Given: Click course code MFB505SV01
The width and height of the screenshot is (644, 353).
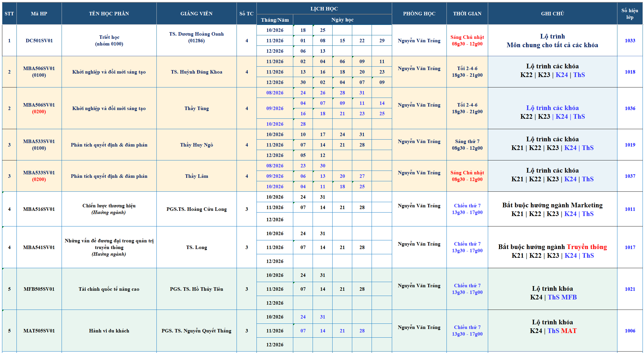Looking at the screenshot, I should point(39,289).
